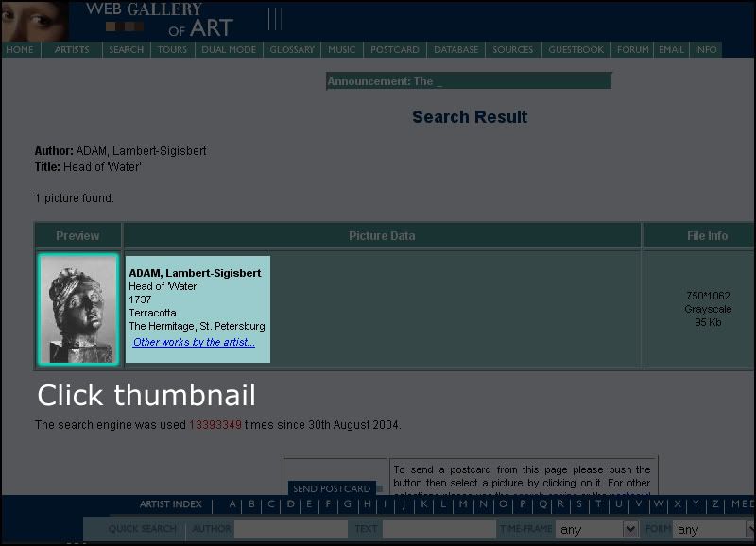Click the ARTIST INDEX label
This screenshot has width=756, height=546.
171,504
